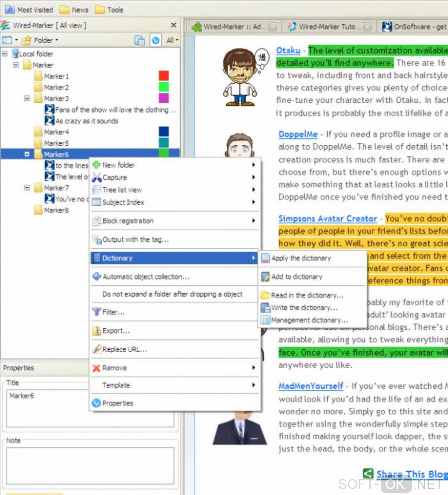Switch to Wired-Marker Tuto... tab

pos(329,26)
